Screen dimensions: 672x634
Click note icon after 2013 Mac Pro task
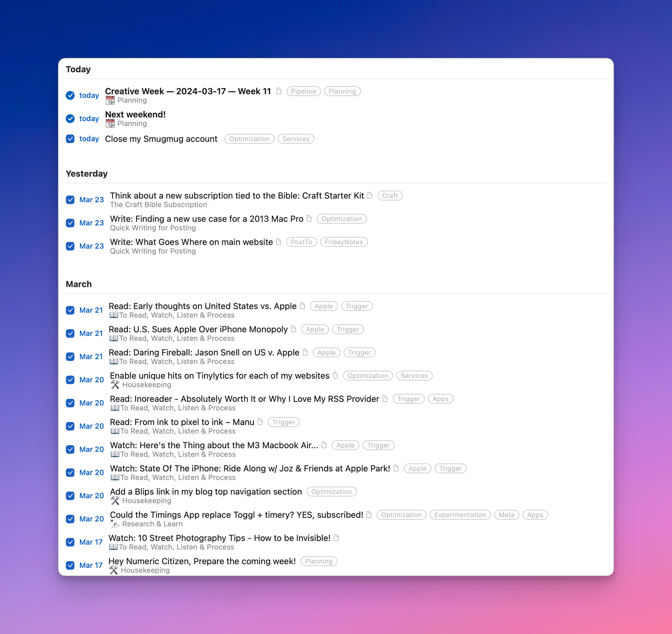point(309,219)
